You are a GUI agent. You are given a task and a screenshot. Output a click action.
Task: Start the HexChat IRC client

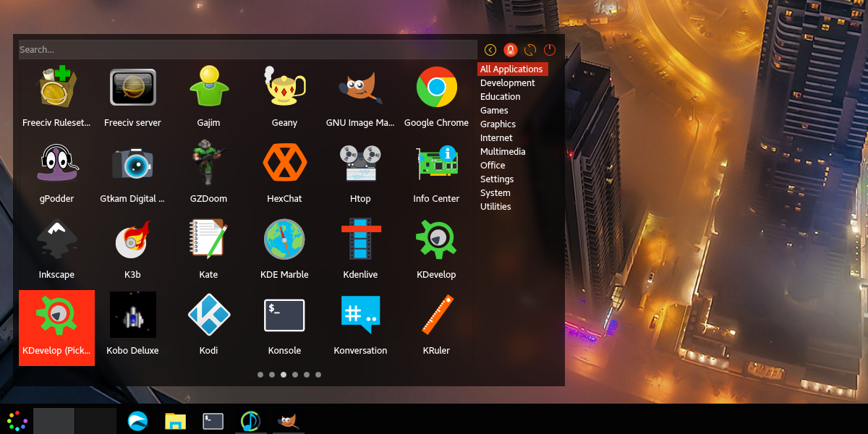click(284, 163)
